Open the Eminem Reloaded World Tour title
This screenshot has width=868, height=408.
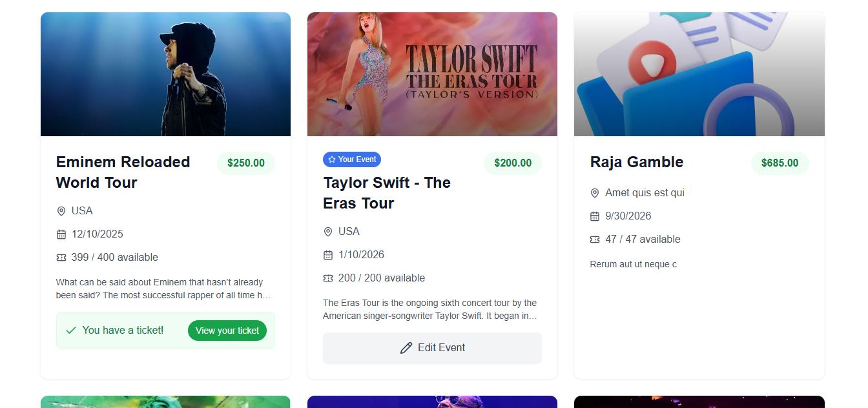123,172
